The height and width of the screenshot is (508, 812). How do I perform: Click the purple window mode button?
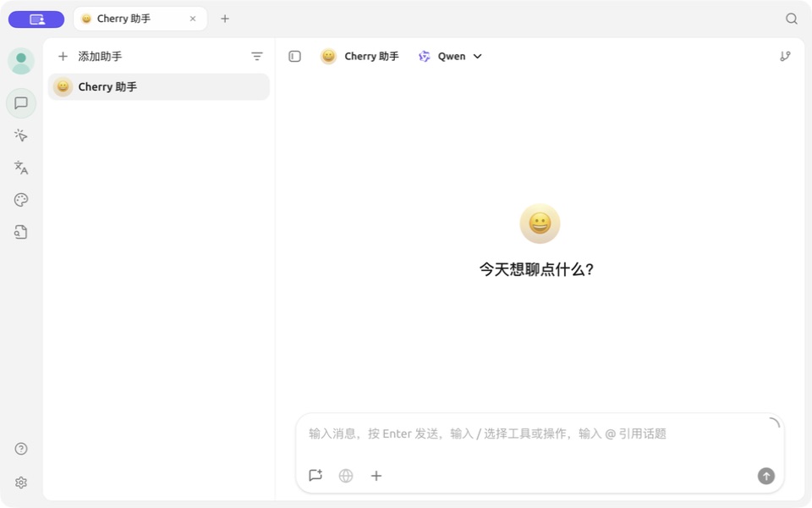pyautogui.click(x=36, y=19)
